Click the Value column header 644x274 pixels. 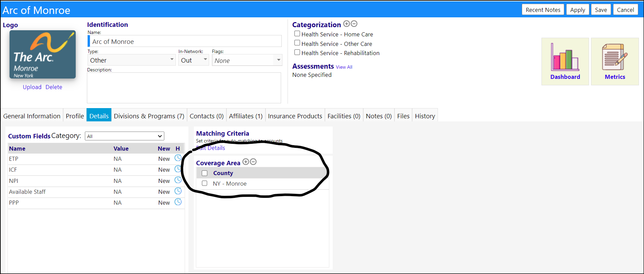pos(121,149)
